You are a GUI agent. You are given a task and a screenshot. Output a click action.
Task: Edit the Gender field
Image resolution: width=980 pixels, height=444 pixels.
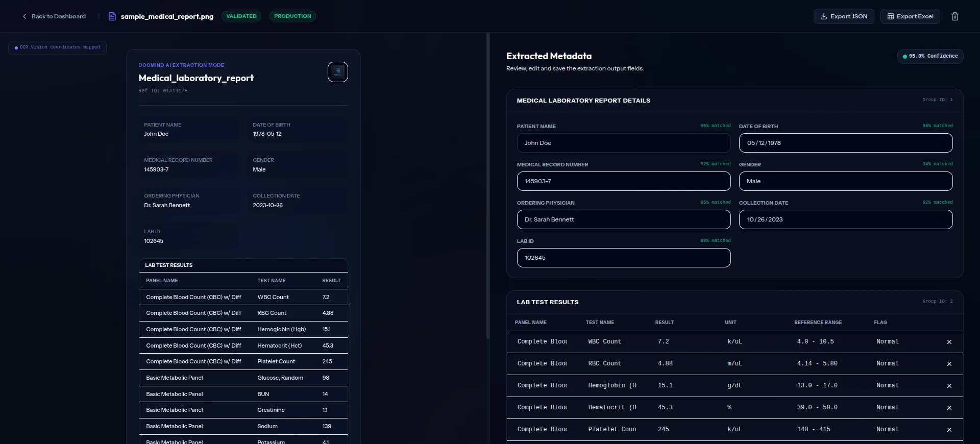(846, 181)
